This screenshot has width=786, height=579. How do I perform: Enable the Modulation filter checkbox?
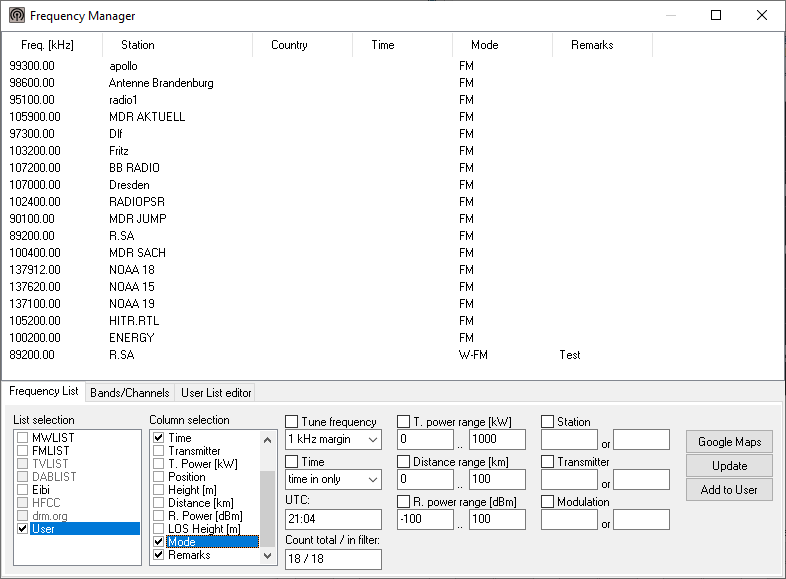[547, 502]
